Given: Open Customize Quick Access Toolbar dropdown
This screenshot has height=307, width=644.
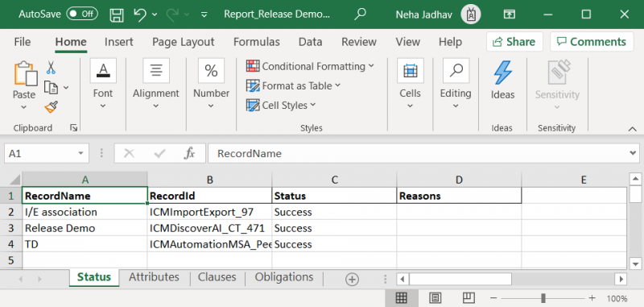Looking at the screenshot, I should [204, 15].
